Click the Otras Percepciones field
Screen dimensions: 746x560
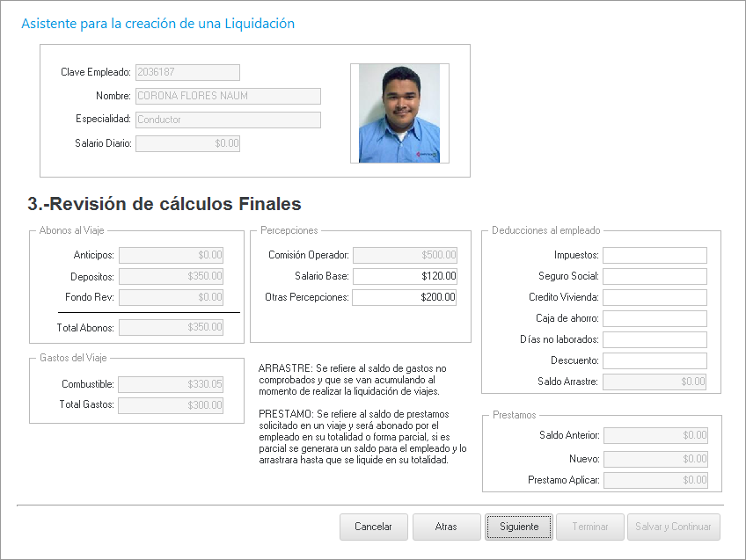click(x=406, y=297)
